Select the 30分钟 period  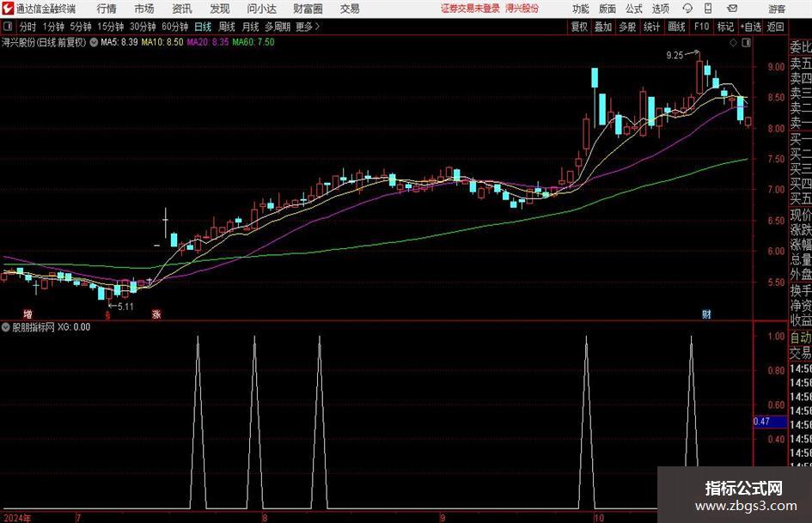143,27
